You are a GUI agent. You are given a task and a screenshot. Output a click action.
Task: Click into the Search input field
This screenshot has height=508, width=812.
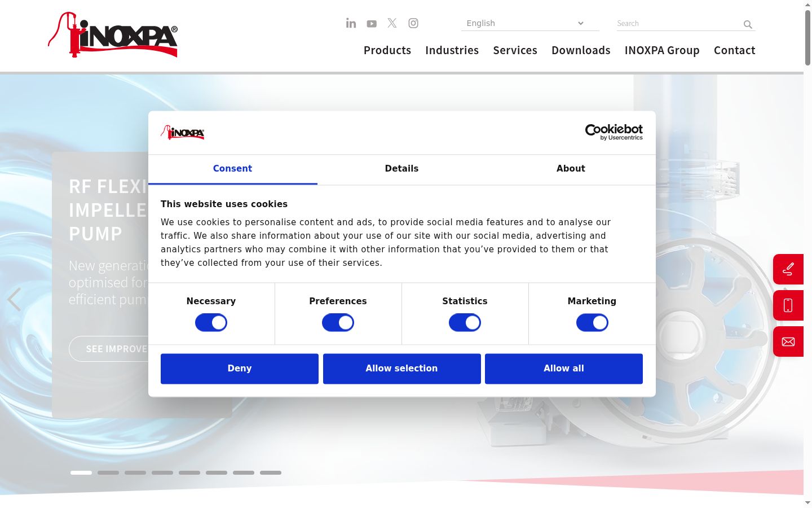[678, 24]
